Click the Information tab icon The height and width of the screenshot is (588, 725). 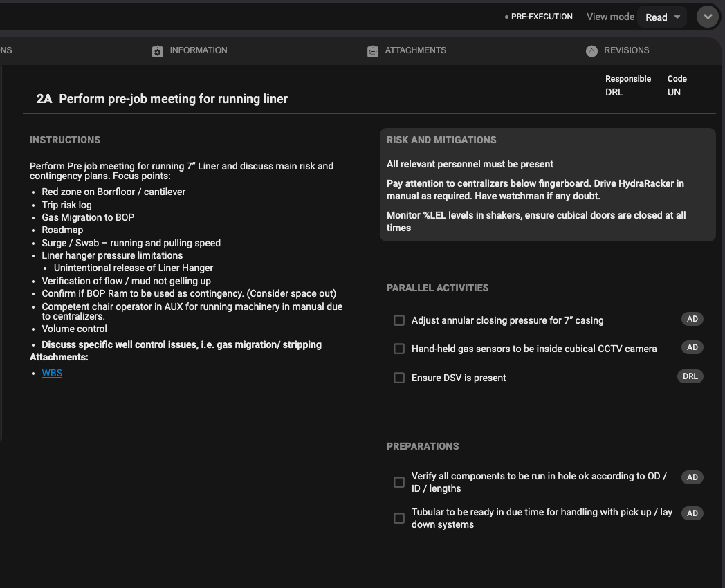157,51
